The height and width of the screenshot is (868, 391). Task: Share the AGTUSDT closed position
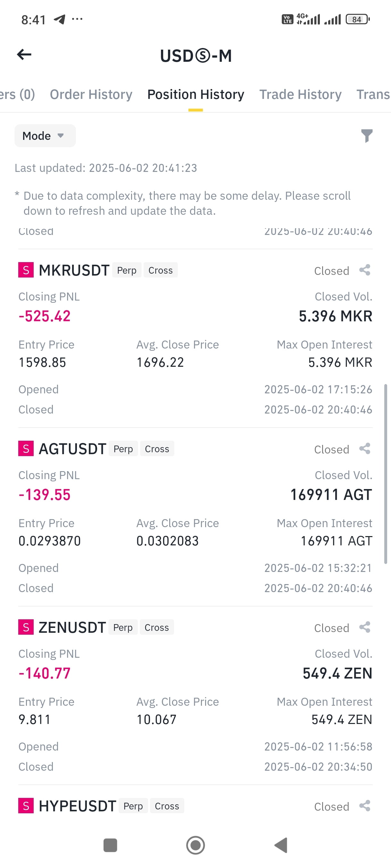(365, 448)
